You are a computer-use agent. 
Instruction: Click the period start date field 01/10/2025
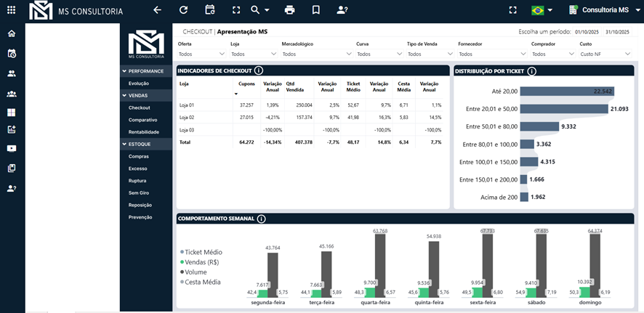pyautogui.click(x=585, y=32)
